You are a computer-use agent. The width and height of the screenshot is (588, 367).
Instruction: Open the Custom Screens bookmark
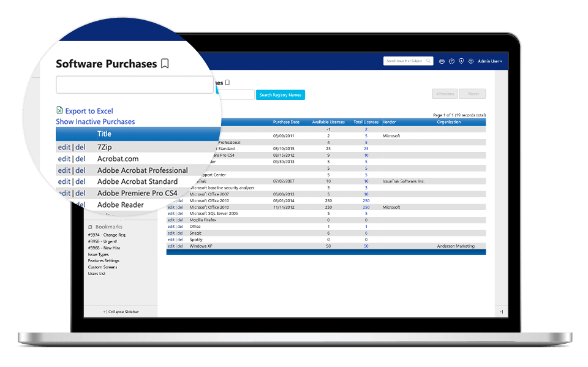click(102, 267)
